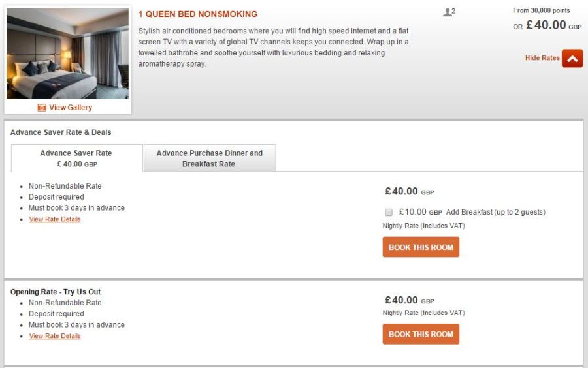Click the 1 Queen Bed Nonsmoking title
588x368 pixels.
[x=198, y=14]
